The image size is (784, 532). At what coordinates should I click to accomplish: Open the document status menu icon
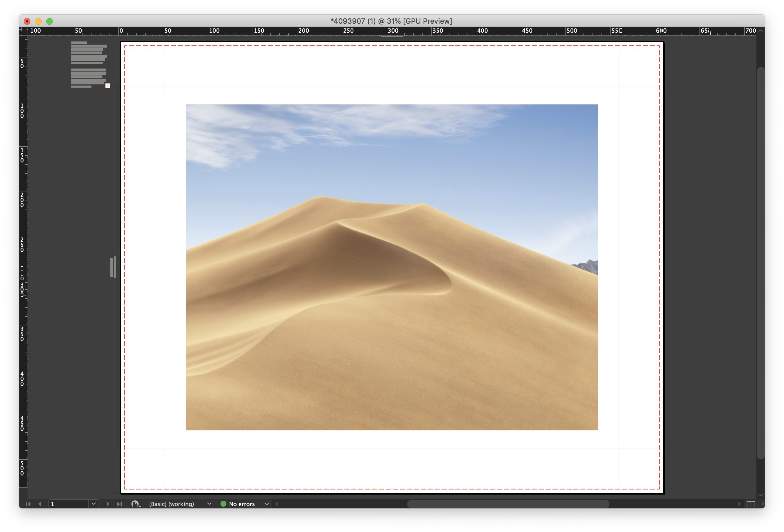tap(136, 504)
